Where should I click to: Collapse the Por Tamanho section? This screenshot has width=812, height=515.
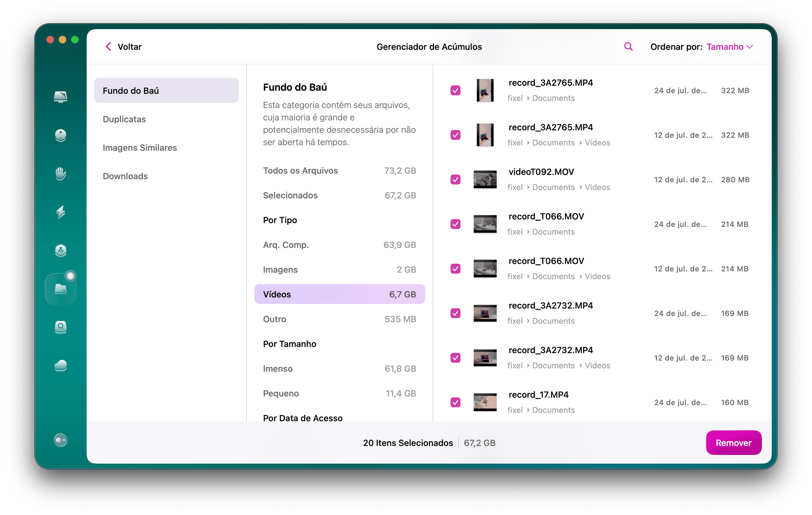point(289,344)
